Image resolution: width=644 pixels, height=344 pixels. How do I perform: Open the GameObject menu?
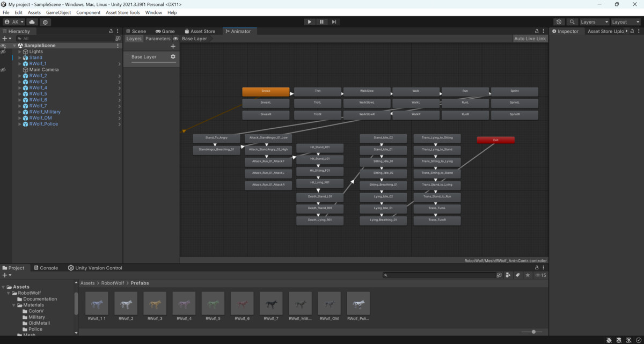[x=58, y=12]
